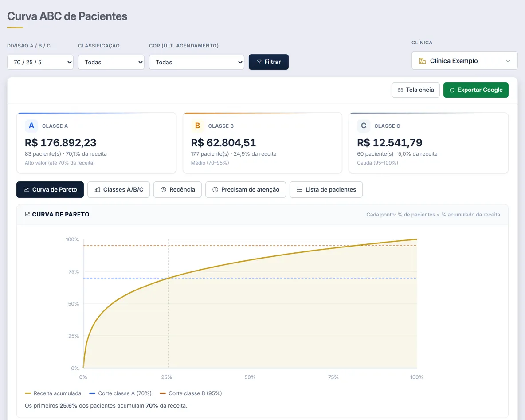This screenshot has width=525, height=420.
Task: Toggle Corte classe B (95%) legend entry
Action: [x=191, y=393]
